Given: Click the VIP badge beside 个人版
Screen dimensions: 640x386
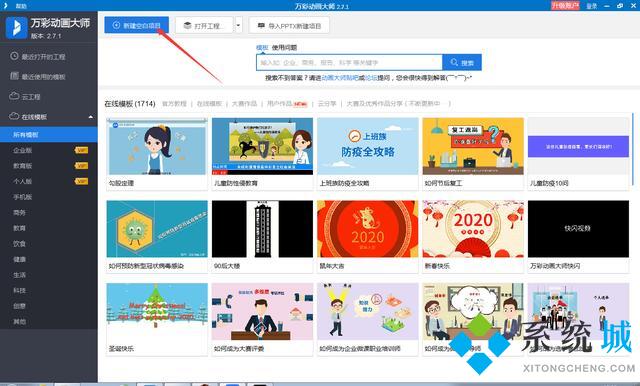Looking at the screenshot, I should (x=81, y=181).
